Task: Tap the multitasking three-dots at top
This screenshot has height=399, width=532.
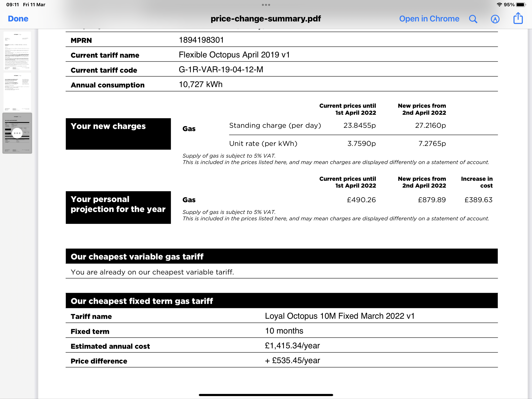Action: (x=266, y=5)
